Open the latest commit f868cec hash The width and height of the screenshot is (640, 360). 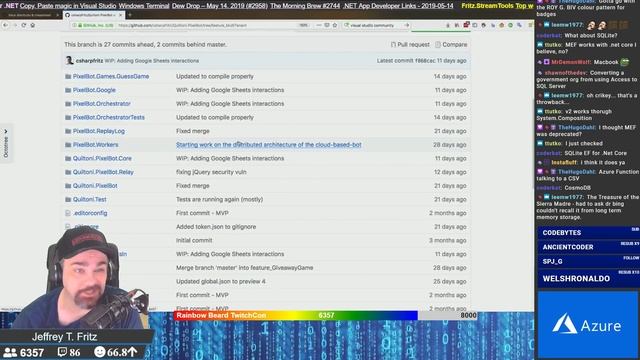coord(425,61)
